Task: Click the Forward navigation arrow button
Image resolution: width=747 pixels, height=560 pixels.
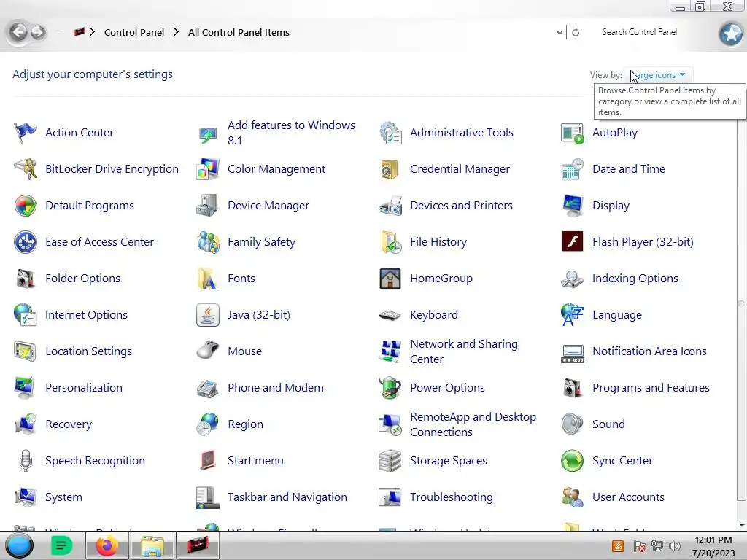Action: pos(38,32)
